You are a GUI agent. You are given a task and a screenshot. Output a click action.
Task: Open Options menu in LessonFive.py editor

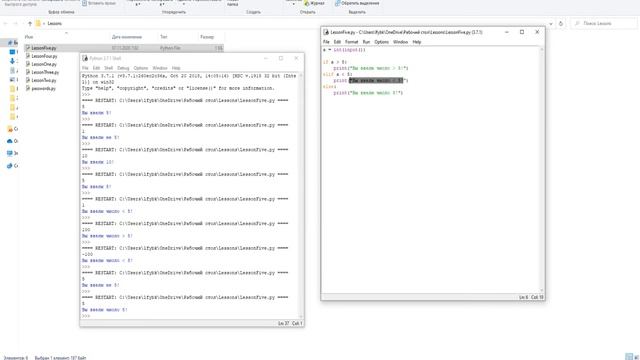point(381,42)
